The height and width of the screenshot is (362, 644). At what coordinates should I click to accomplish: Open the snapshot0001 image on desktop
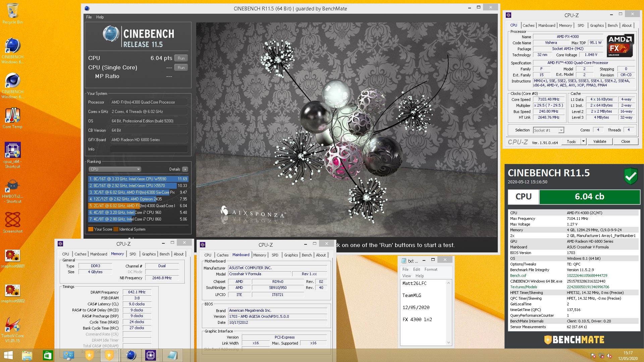pos(12,258)
